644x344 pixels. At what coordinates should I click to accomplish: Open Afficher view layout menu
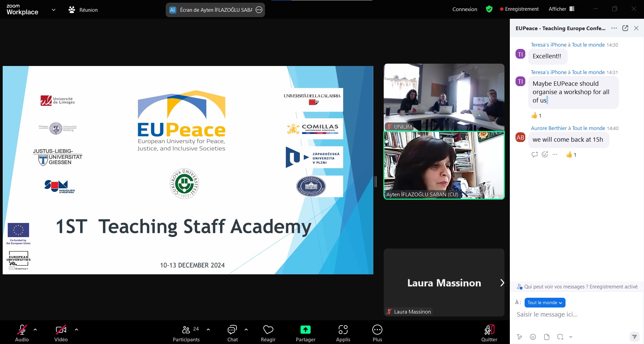pos(561,9)
